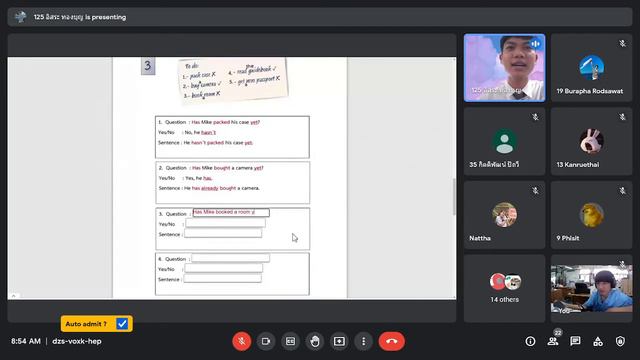Click the muted mic icon on Burapha tile
The height and width of the screenshot is (360, 640).
pyautogui.click(x=622, y=43)
